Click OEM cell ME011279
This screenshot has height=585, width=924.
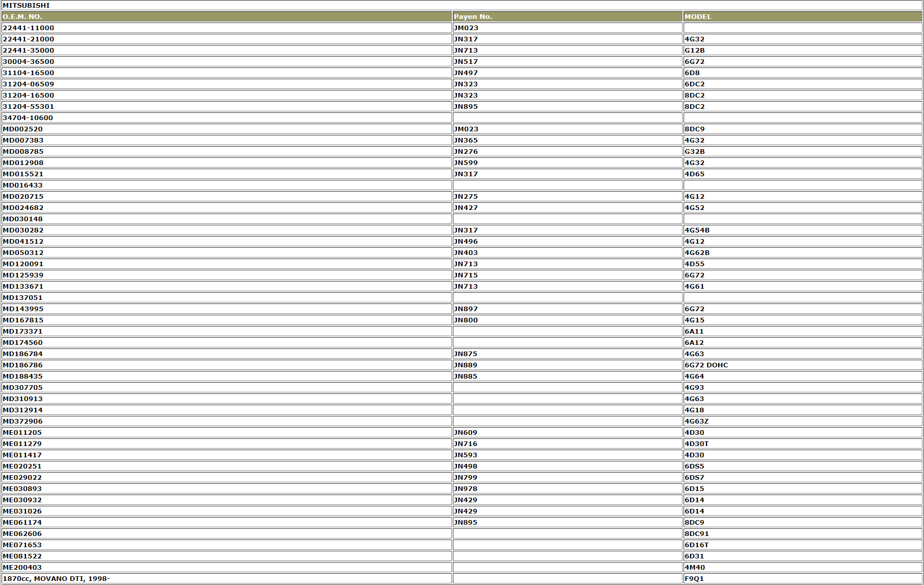click(x=227, y=443)
